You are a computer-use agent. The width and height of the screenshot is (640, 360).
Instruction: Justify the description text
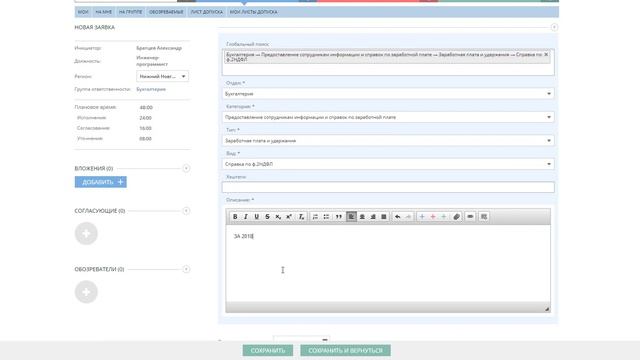point(384,217)
